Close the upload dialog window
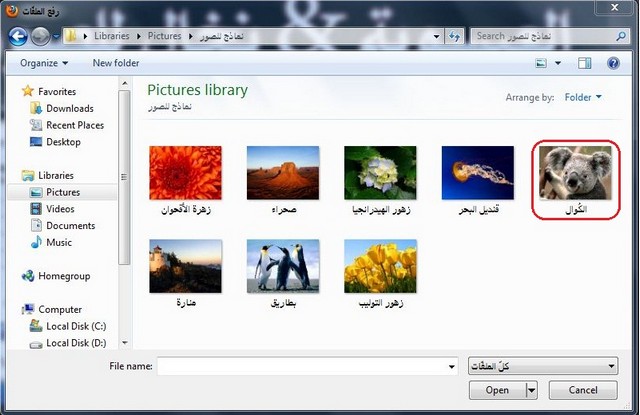Viewport: 640px width, 415px height. 614,7
